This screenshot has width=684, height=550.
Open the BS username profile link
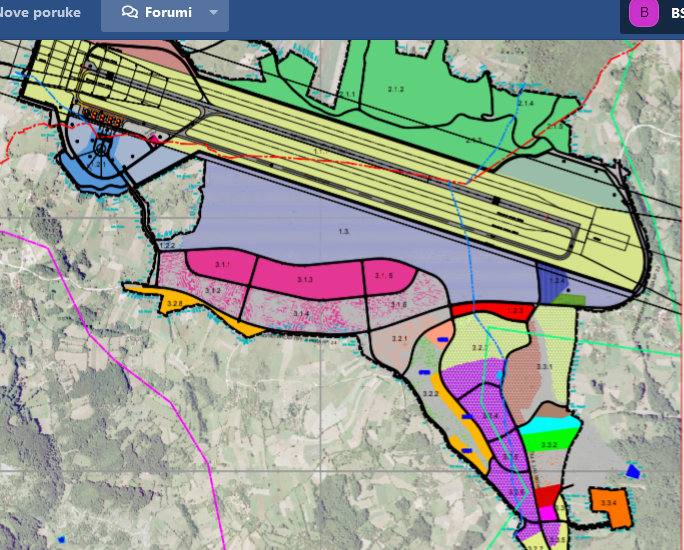[673, 13]
